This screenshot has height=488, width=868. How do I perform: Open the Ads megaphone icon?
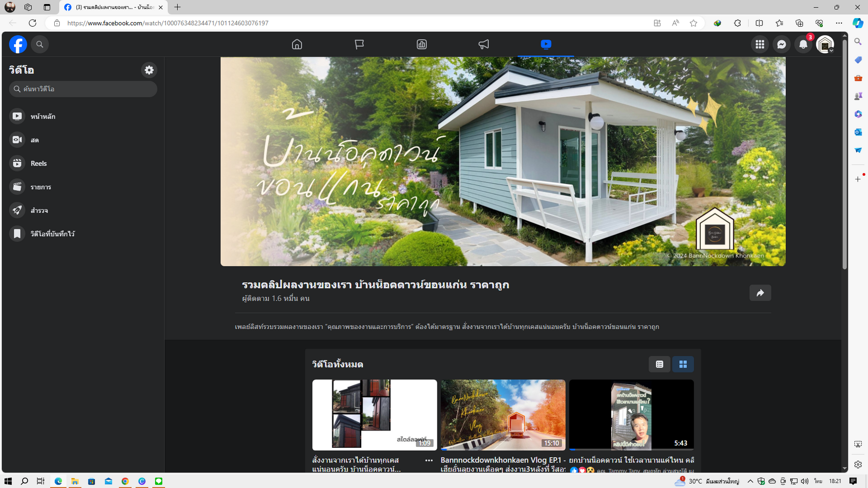483,45
